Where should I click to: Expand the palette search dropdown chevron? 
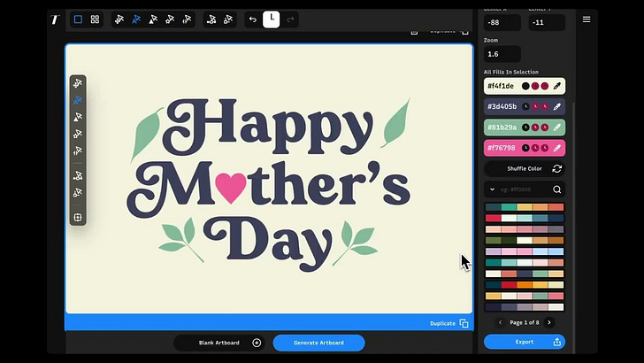coord(492,189)
